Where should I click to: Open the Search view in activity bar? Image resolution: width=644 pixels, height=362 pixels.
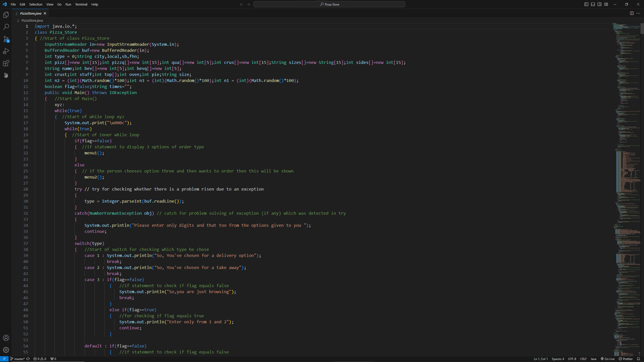(6, 27)
